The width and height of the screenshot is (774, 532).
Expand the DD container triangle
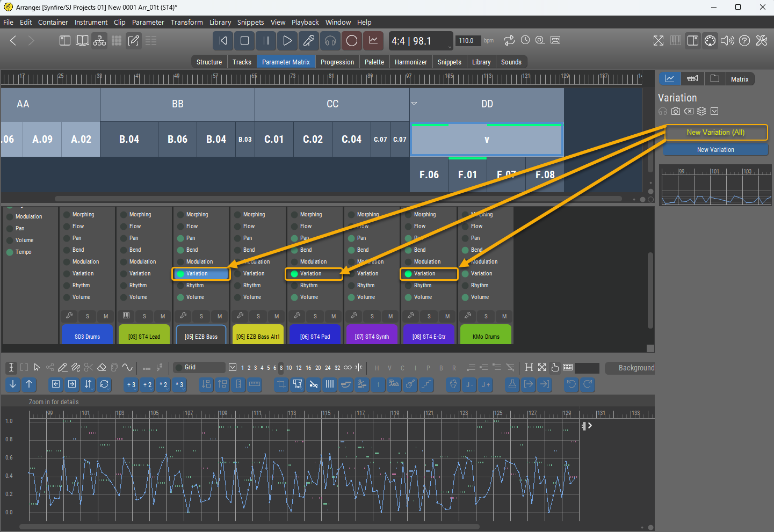[414, 104]
